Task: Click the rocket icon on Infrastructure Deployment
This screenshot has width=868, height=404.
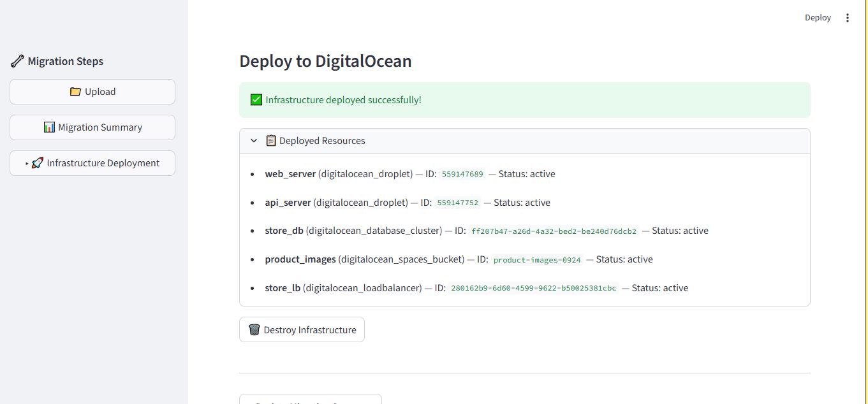Action: (38, 163)
